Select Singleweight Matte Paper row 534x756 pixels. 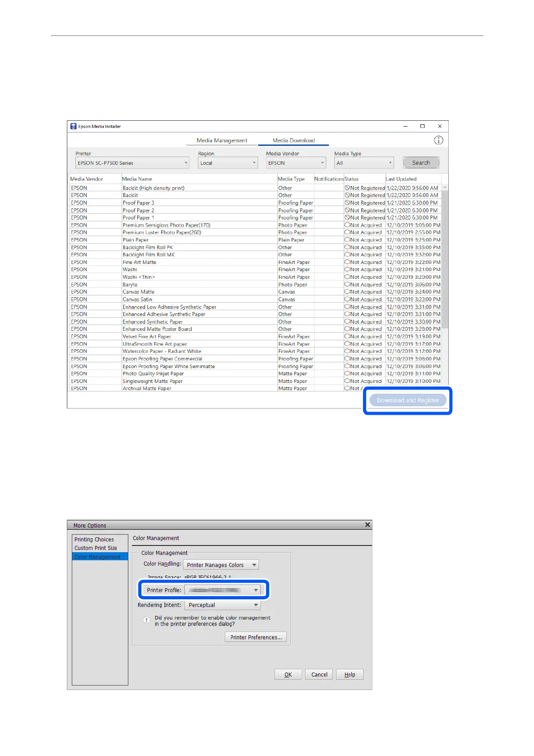(x=255, y=381)
